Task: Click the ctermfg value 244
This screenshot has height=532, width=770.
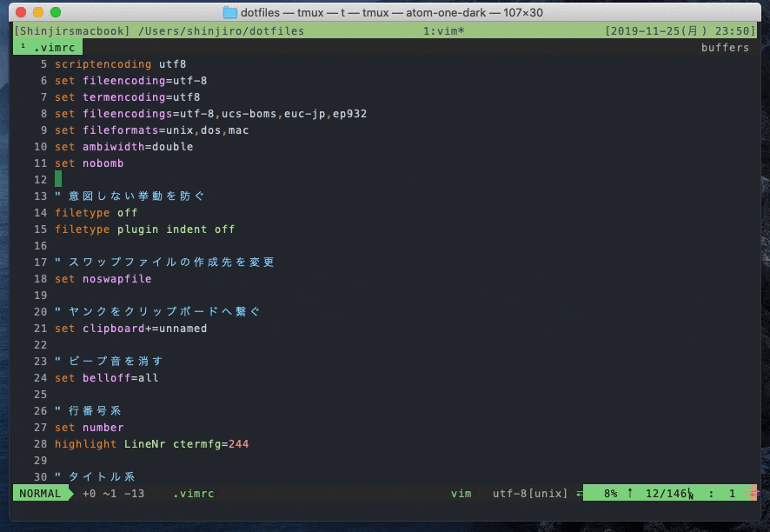Action: pyautogui.click(x=239, y=444)
